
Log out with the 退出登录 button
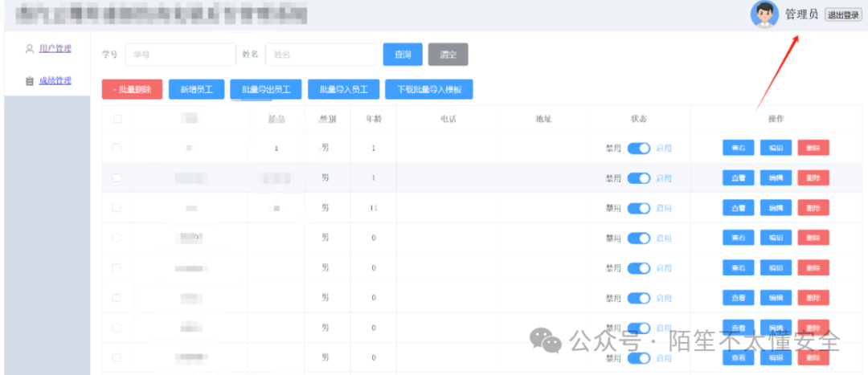pos(843,15)
